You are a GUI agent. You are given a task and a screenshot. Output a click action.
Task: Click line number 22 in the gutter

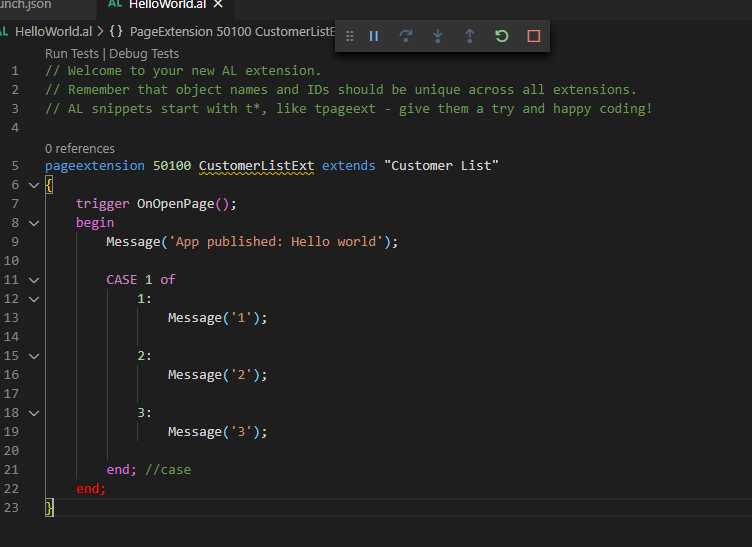[11, 489]
